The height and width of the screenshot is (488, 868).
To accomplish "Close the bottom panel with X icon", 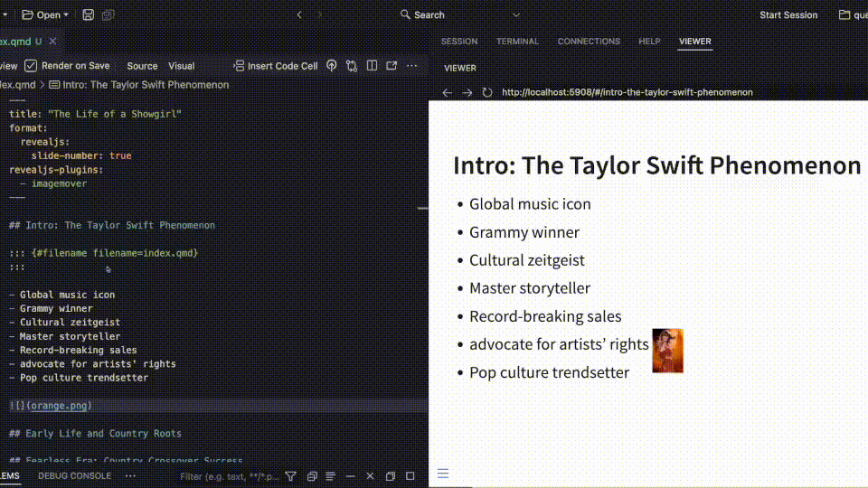I will coord(371,476).
